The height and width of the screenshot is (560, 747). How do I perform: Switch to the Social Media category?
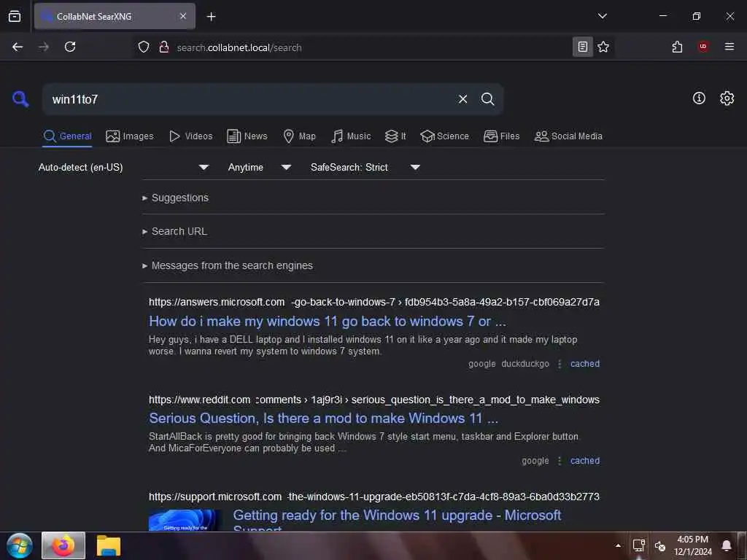(568, 136)
